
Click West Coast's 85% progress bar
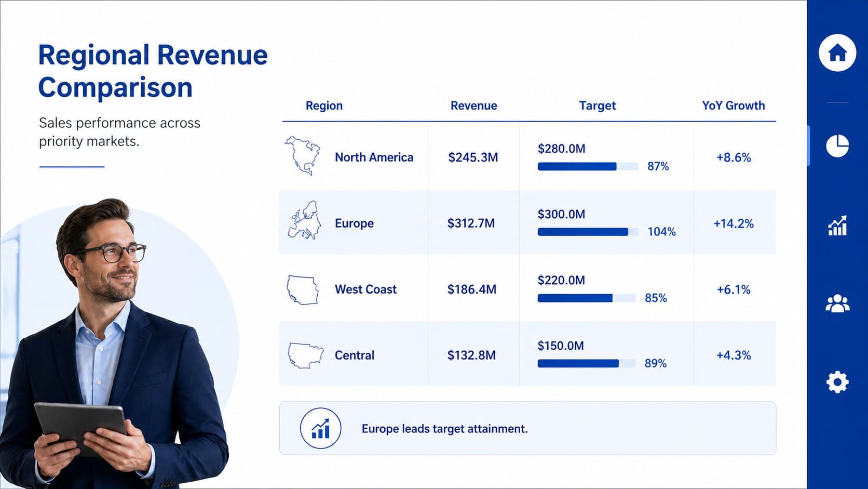click(x=587, y=298)
